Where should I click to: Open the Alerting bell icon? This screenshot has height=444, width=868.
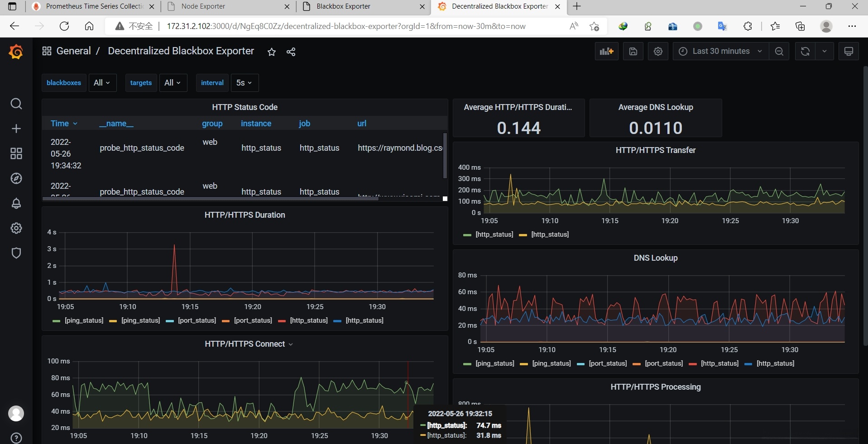(x=16, y=203)
